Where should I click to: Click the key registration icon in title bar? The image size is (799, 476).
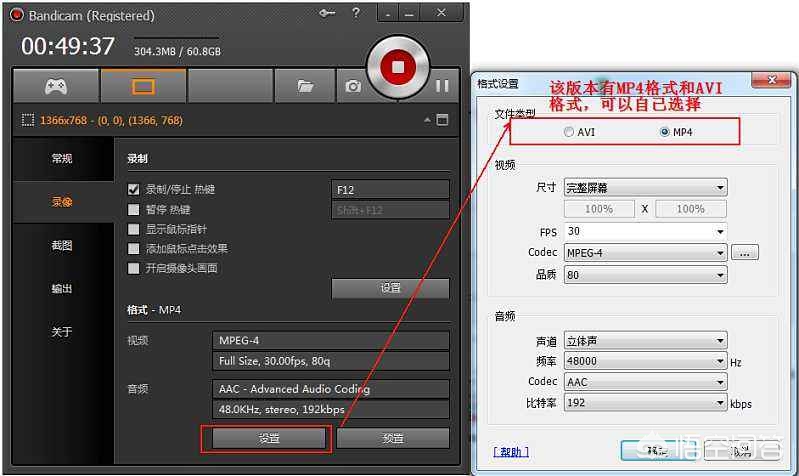(327, 13)
